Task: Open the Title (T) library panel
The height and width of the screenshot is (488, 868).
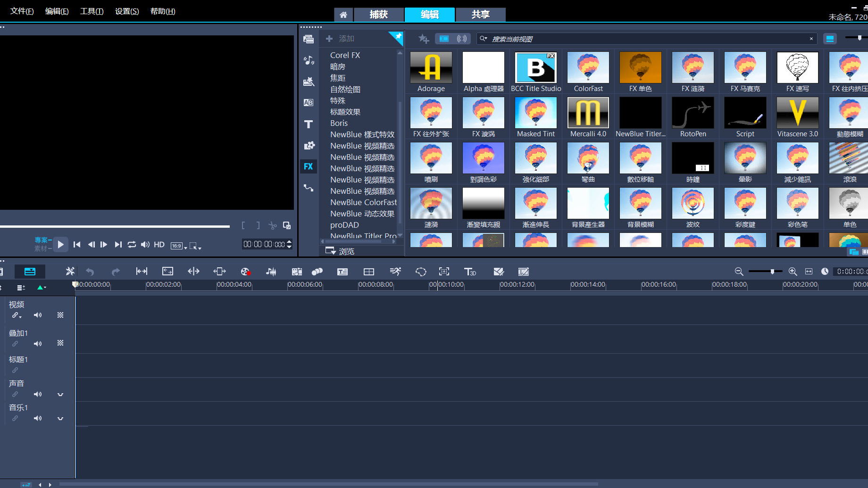Action: 309,124
